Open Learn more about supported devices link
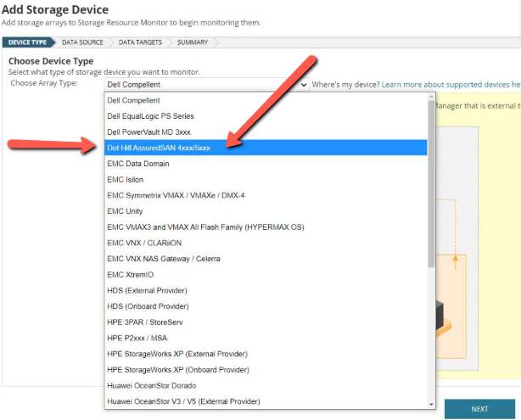The height and width of the screenshot is (420, 521). [451, 84]
